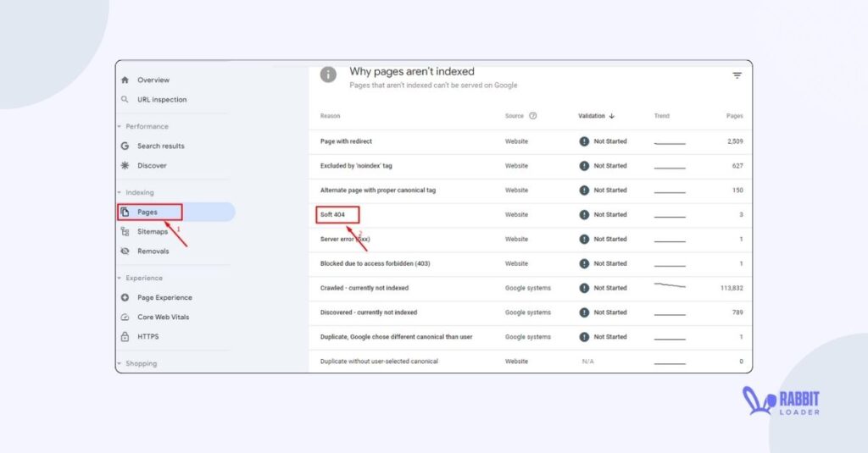Screen dimensions: 868x453
Task: Click the Trend column header
Action: (x=661, y=116)
